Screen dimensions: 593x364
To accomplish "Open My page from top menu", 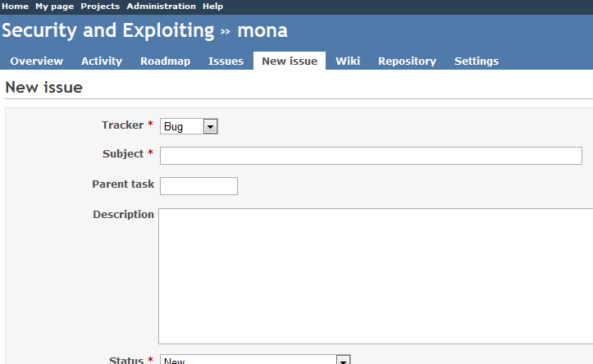I will coord(54,6).
